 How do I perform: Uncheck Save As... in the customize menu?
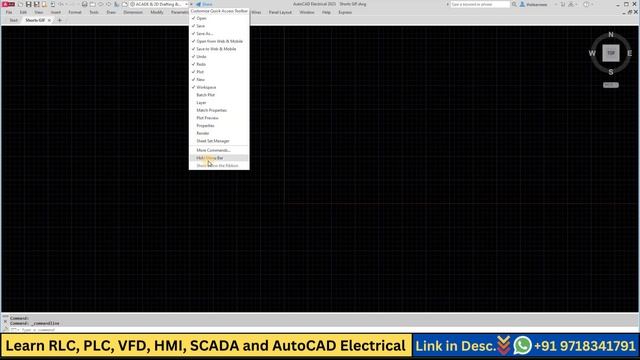(219, 33)
